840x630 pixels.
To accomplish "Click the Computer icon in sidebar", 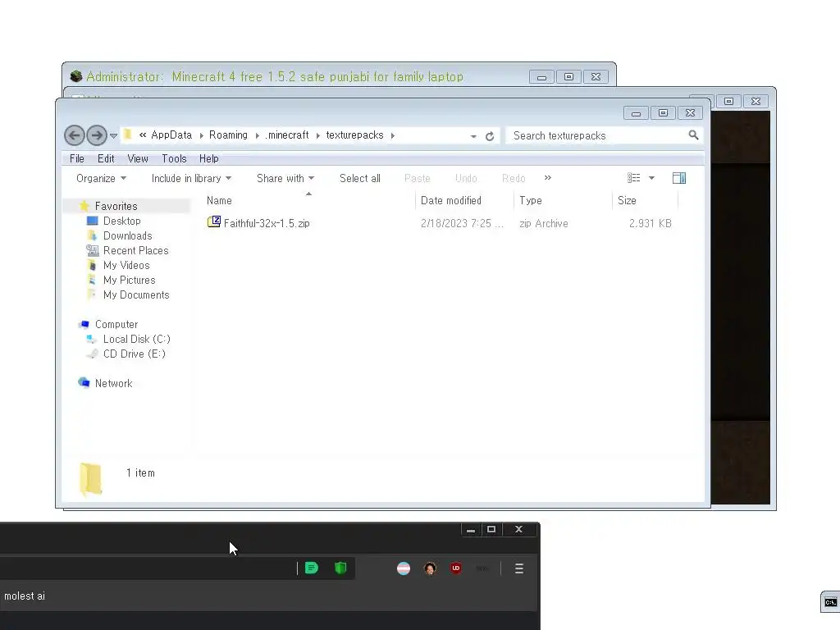I will pyautogui.click(x=84, y=324).
